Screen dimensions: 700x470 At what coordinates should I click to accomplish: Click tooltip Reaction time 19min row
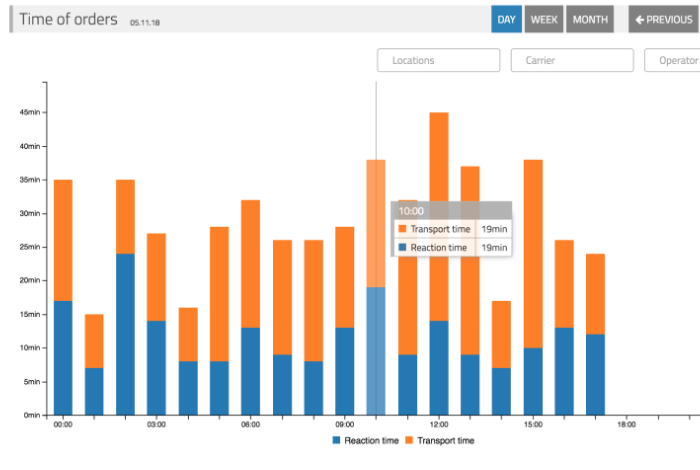point(453,247)
